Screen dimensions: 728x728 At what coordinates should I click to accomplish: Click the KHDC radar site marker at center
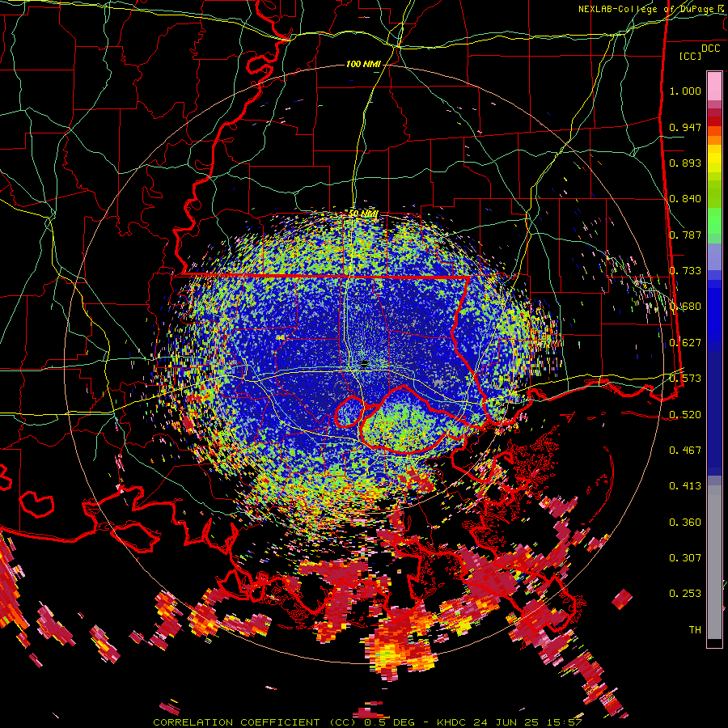click(x=365, y=363)
